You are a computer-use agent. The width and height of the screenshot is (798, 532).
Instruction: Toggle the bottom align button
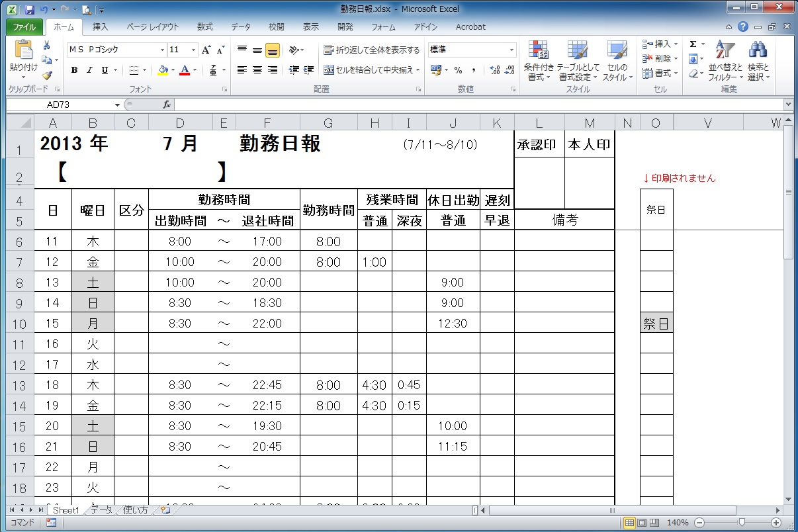tap(272, 50)
